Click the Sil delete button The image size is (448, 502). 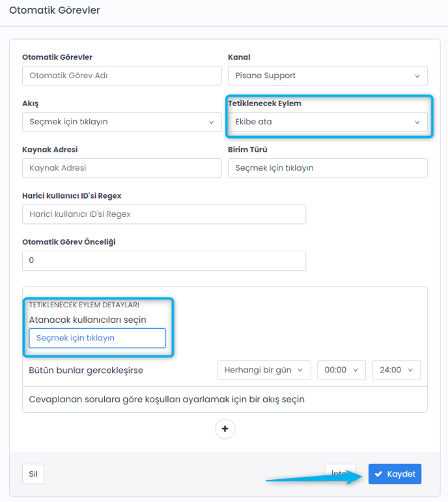point(33,474)
